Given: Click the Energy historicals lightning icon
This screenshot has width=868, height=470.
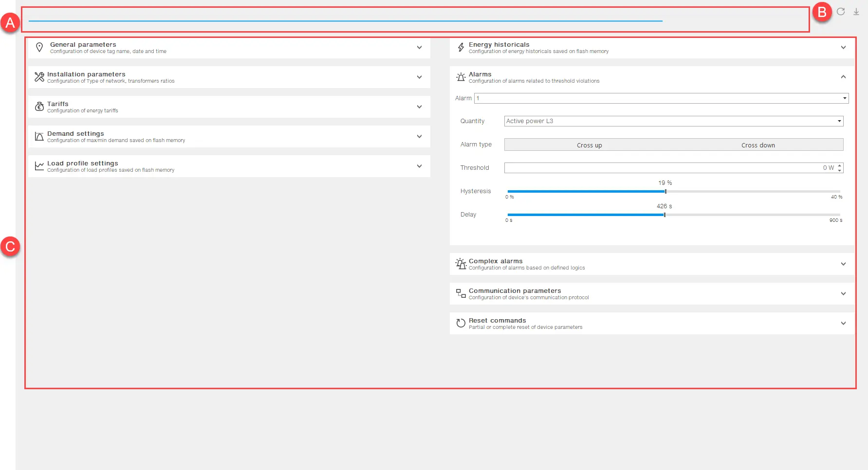Looking at the screenshot, I should click(x=461, y=48).
